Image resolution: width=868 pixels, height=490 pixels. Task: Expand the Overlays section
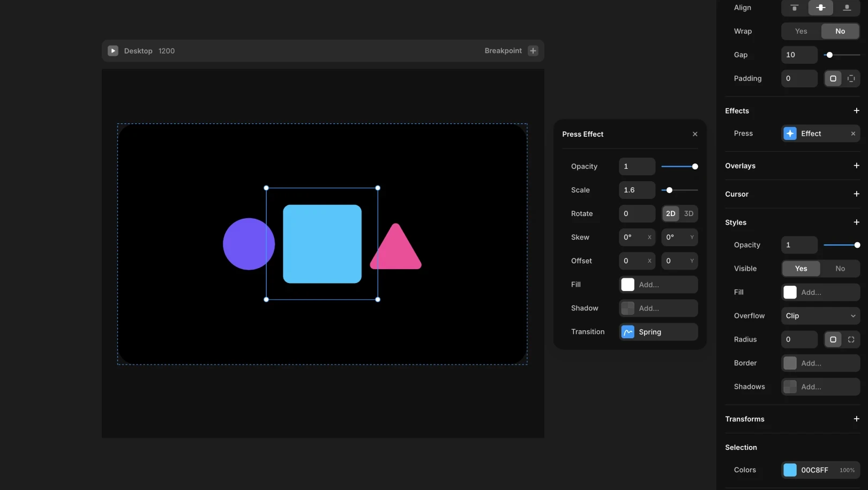[x=856, y=166]
